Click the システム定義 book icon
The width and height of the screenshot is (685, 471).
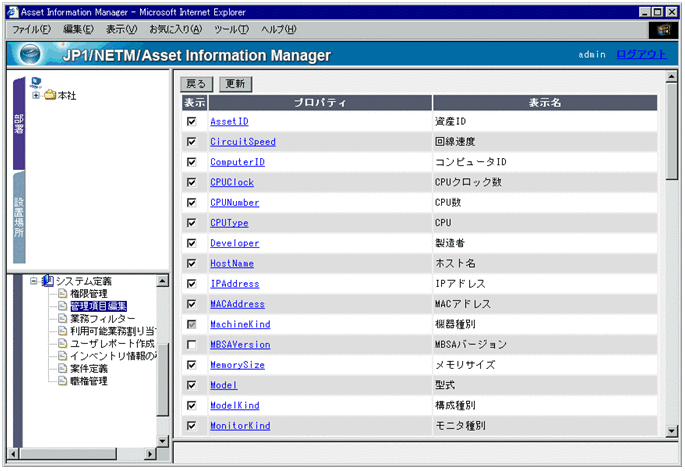click(x=48, y=281)
